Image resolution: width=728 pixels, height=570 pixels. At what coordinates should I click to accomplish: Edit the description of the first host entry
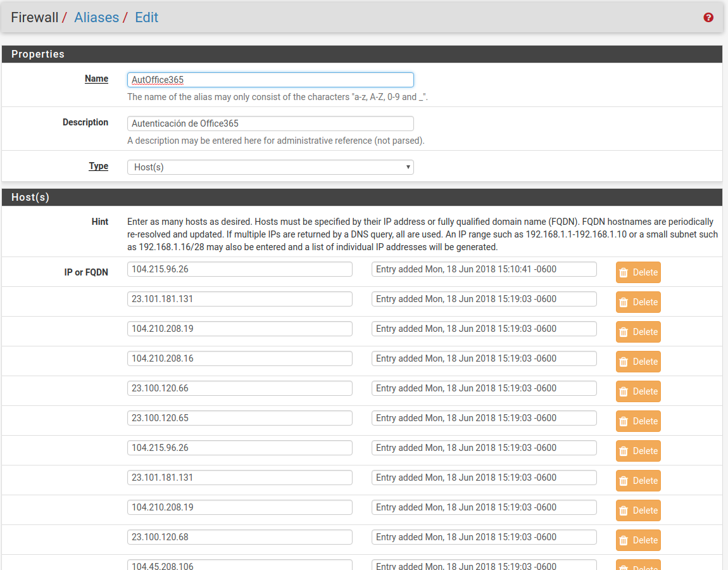pos(484,269)
